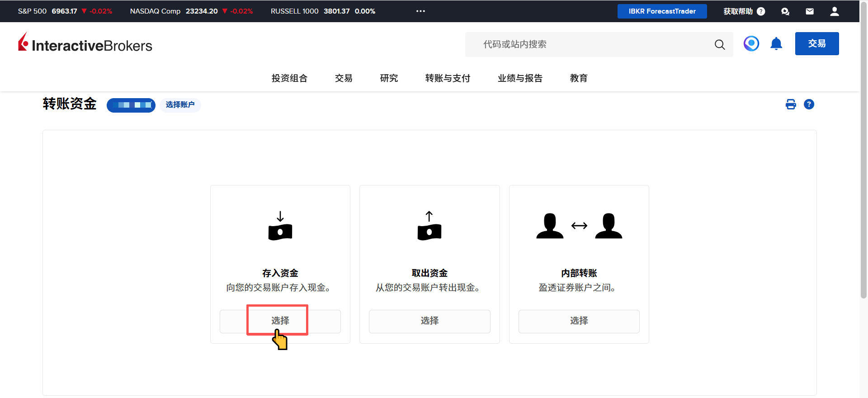Open the notifications bell
This screenshot has height=398, width=868.
776,43
